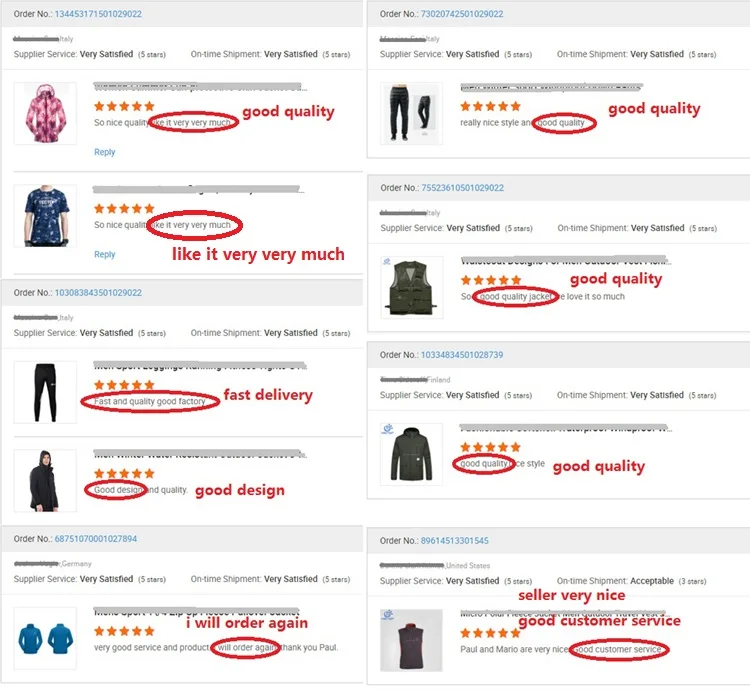Open order number 134453171501029022 link
750x690 pixels.
[x=98, y=14]
